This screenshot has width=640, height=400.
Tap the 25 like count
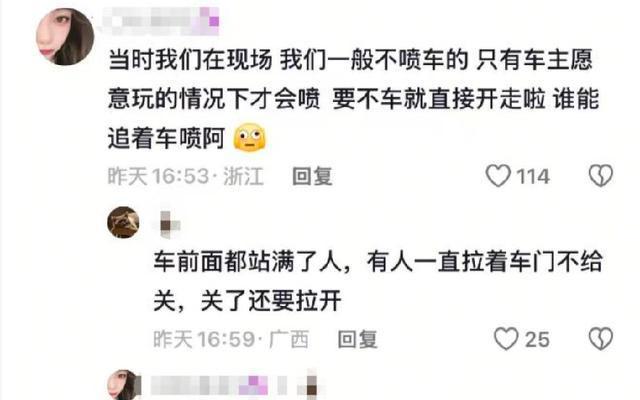[x=537, y=340]
